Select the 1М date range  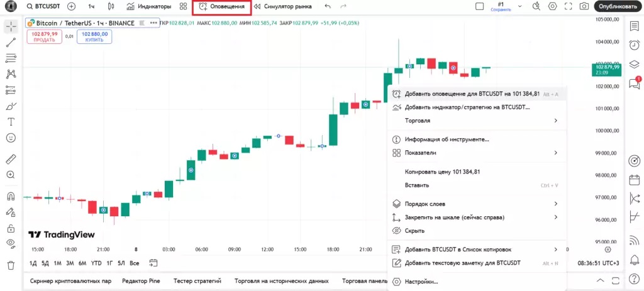[x=57, y=263]
